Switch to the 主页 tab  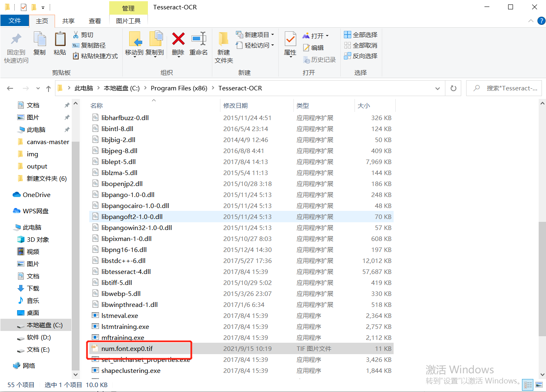click(42, 21)
